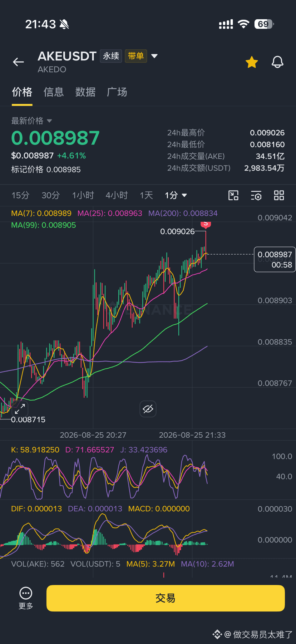Image resolution: width=296 pixels, height=644 pixels.
Task: Switch to the 数据 tab
Action: 85,92
